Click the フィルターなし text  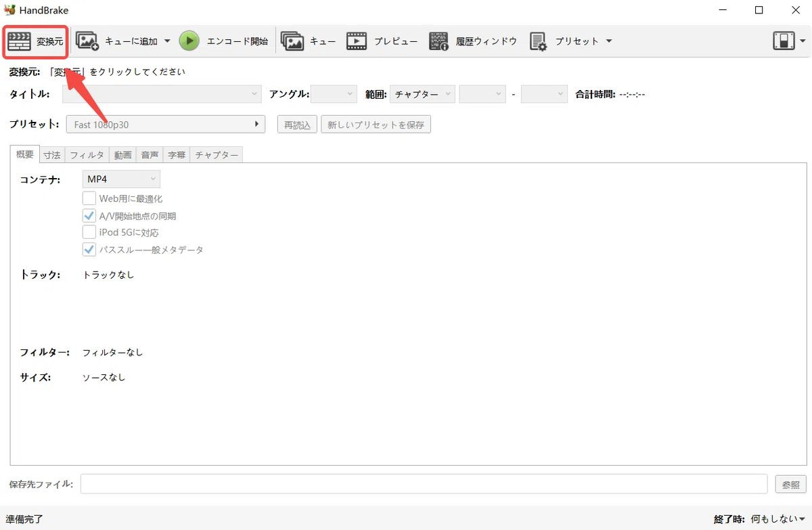pos(112,352)
